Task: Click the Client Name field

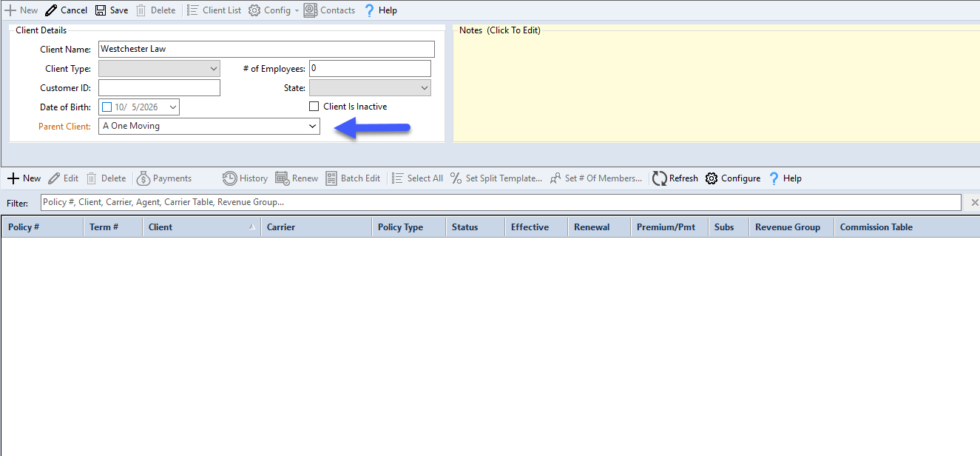Action: coord(266,49)
